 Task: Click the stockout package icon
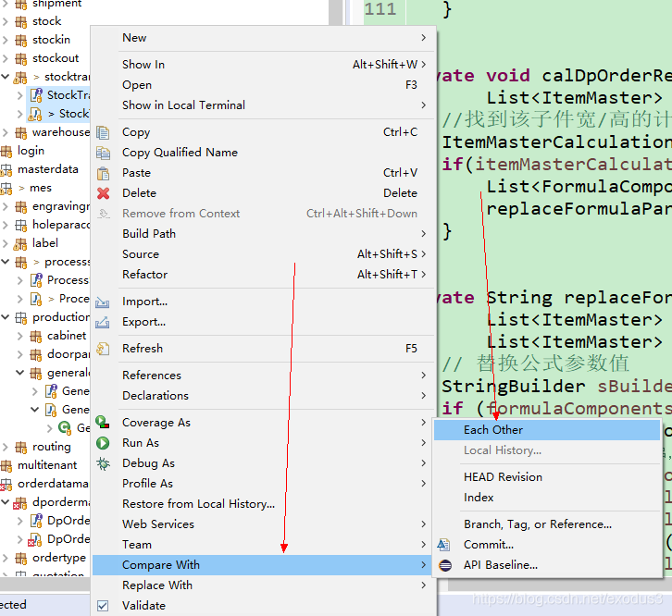[20, 58]
